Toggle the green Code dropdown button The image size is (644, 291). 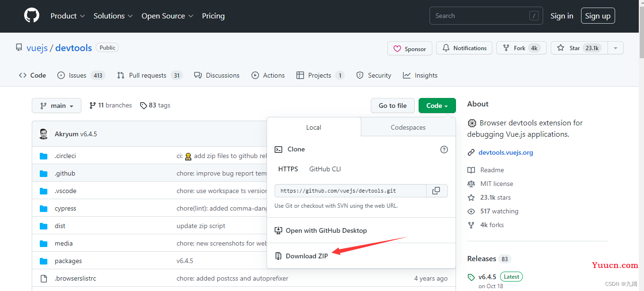click(x=437, y=106)
